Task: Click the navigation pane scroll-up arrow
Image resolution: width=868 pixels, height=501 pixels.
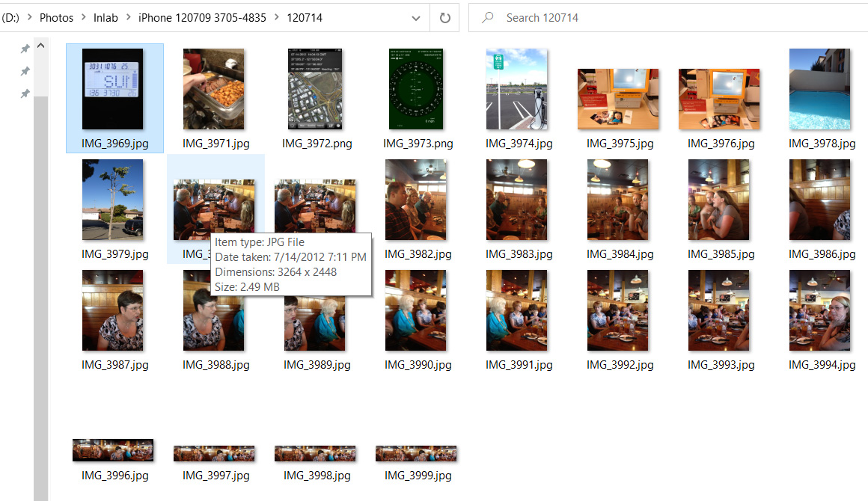Action: [x=40, y=46]
